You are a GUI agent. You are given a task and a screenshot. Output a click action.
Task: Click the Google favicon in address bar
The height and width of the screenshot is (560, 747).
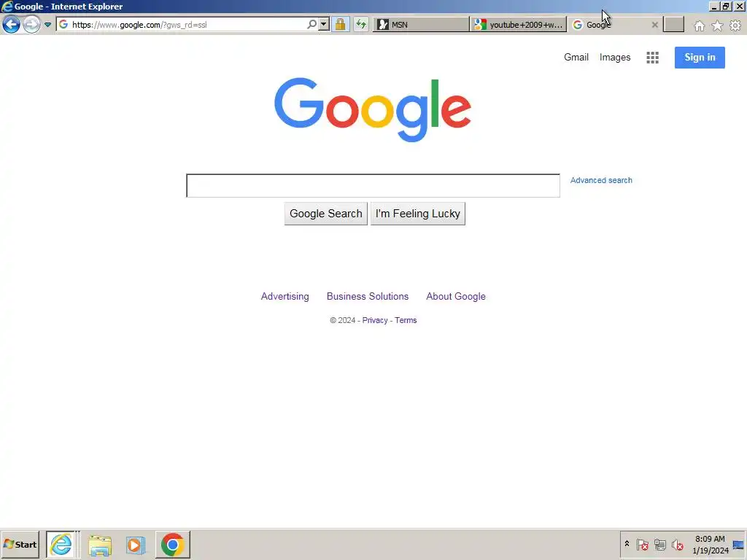point(63,24)
